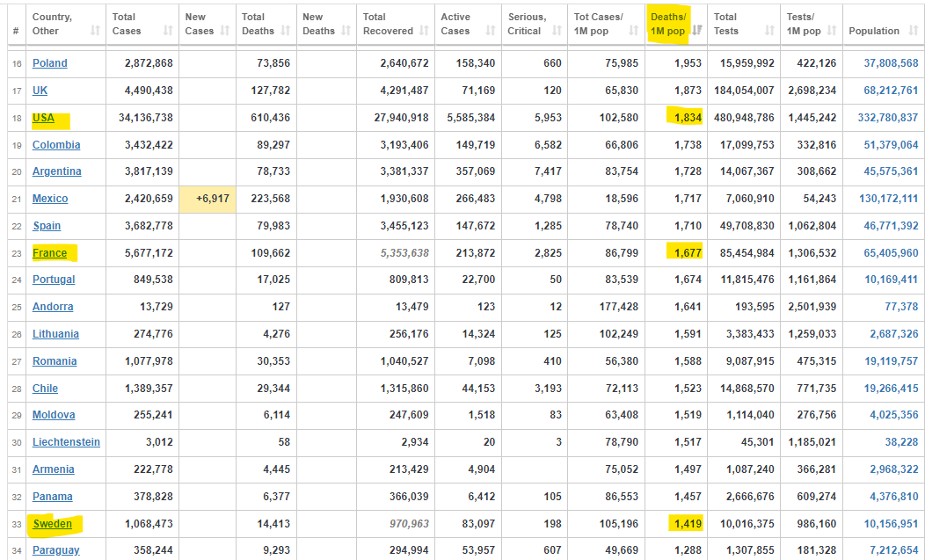
Task: Select France deaths per million value 1,677
Action: [x=688, y=252]
